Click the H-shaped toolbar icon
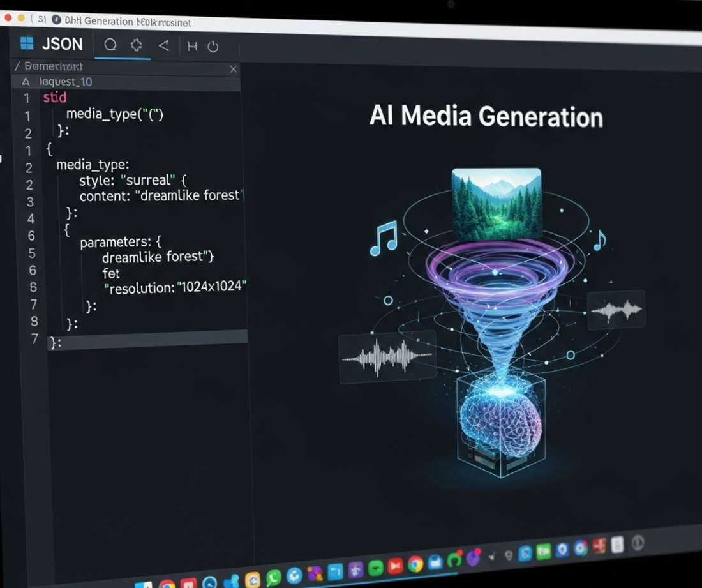 (192, 45)
